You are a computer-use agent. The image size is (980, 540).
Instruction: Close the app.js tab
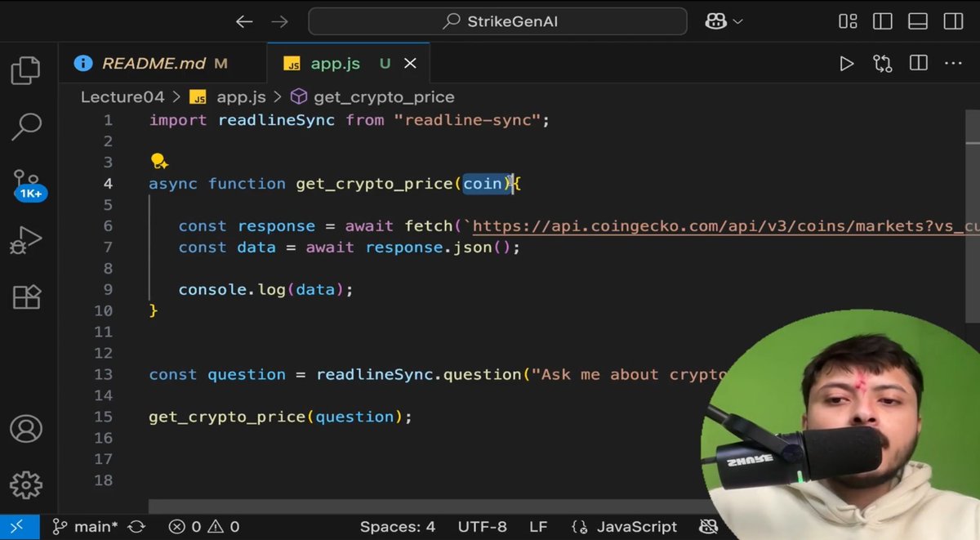point(410,63)
